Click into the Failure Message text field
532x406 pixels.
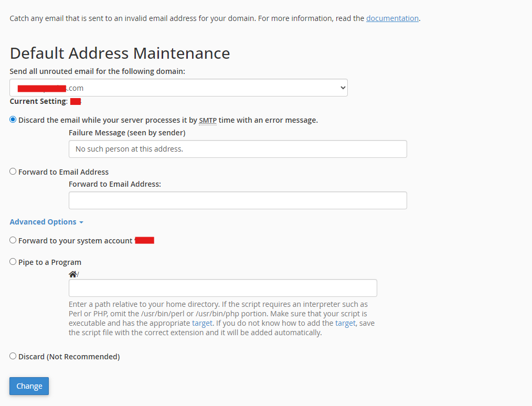238,149
